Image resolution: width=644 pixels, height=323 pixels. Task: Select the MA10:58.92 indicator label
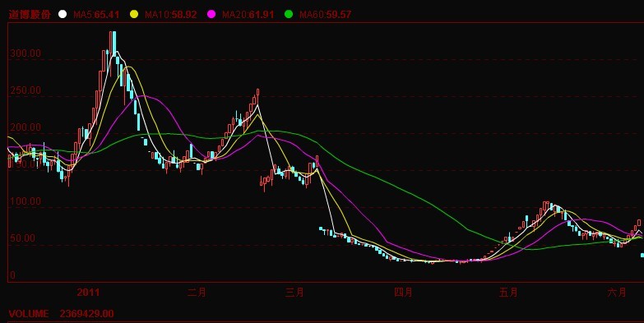tap(170, 15)
